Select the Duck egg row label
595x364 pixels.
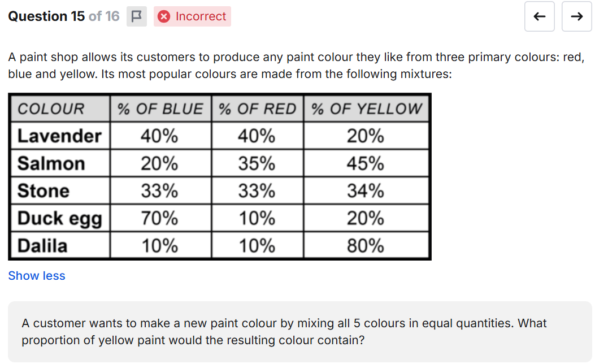click(59, 218)
